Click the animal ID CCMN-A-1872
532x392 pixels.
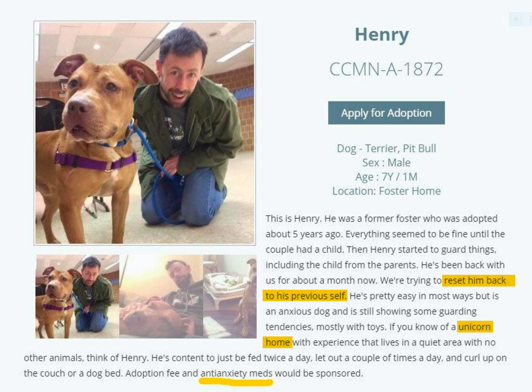tap(386, 69)
